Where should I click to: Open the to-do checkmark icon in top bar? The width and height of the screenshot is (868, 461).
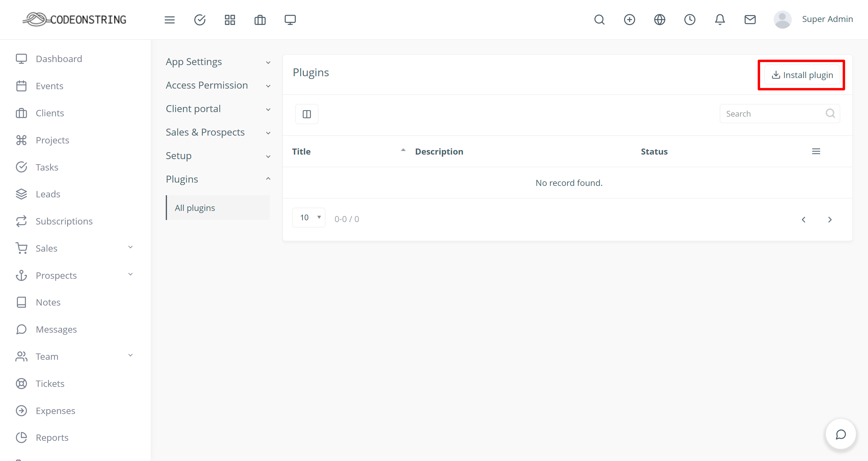click(x=200, y=20)
